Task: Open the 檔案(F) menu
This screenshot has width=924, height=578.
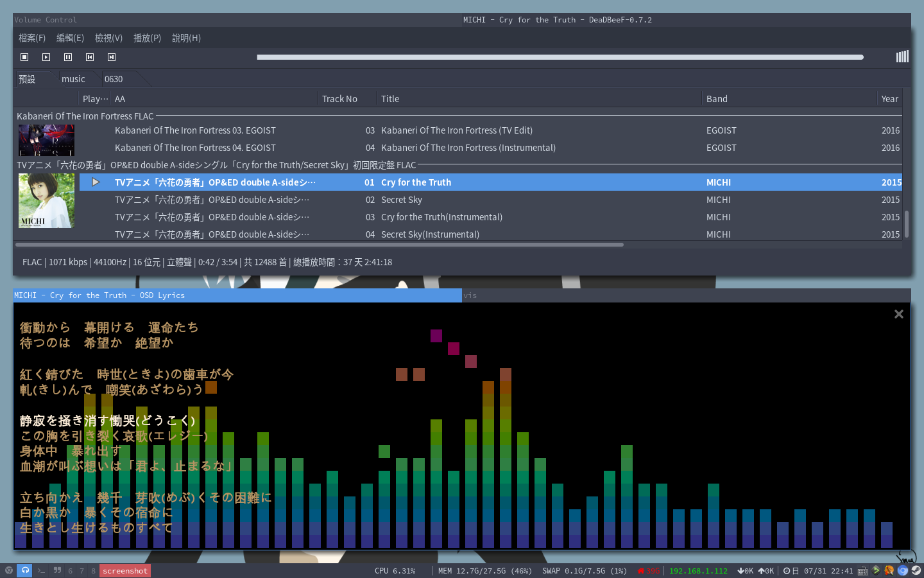Action: click(x=32, y=38)
